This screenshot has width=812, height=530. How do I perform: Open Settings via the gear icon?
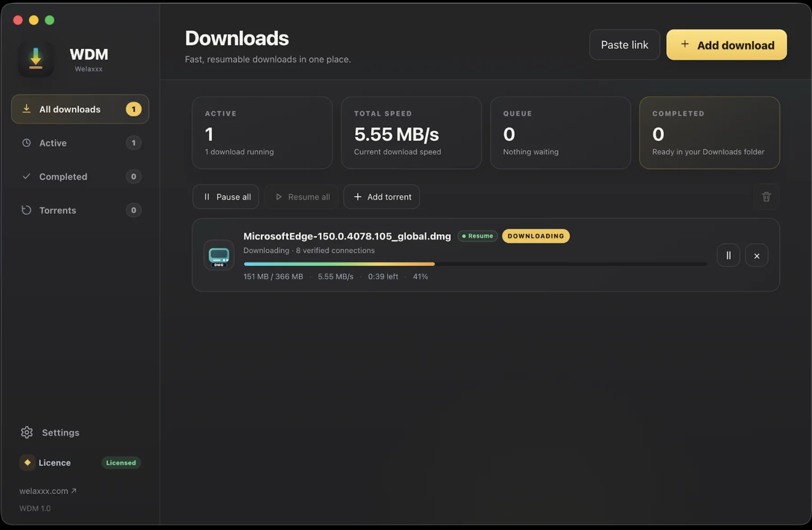(x=27, y=432)
